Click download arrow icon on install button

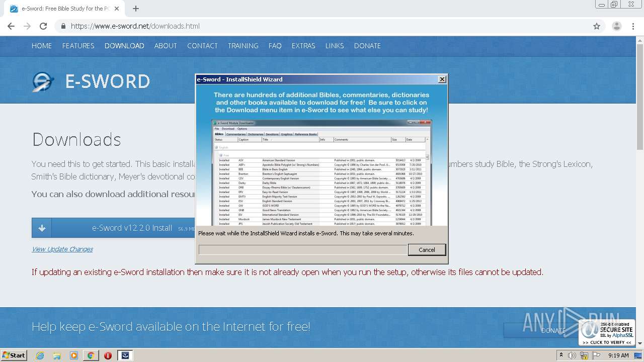pyautogui.click(x=42, y=228)
